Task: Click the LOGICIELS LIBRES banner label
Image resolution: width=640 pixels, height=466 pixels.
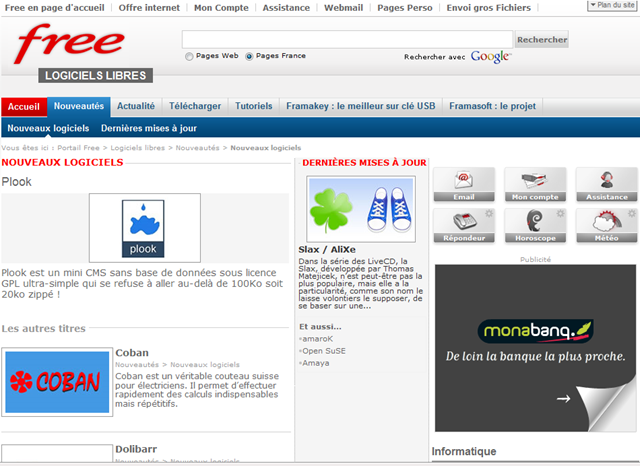Action: pos(96,75)
